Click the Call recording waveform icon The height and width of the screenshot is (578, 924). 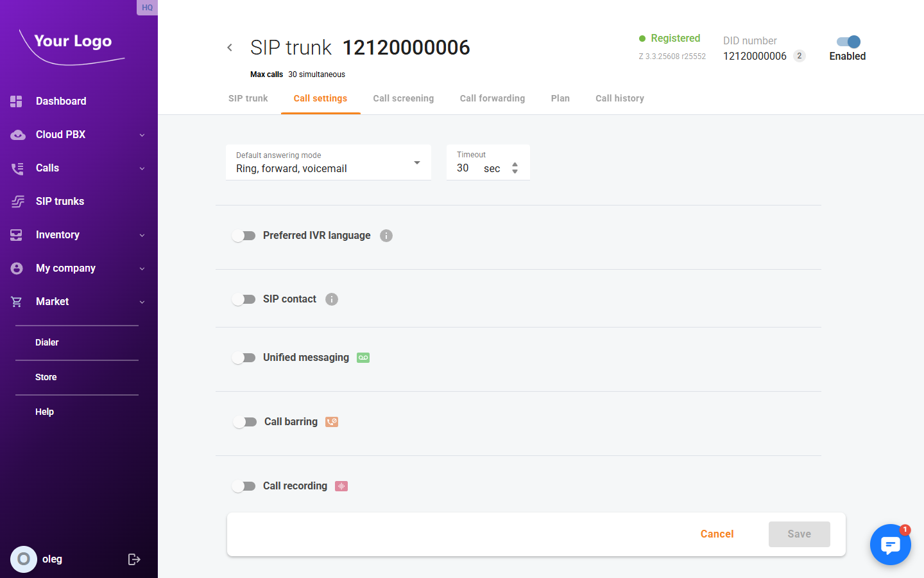(341, 486)
